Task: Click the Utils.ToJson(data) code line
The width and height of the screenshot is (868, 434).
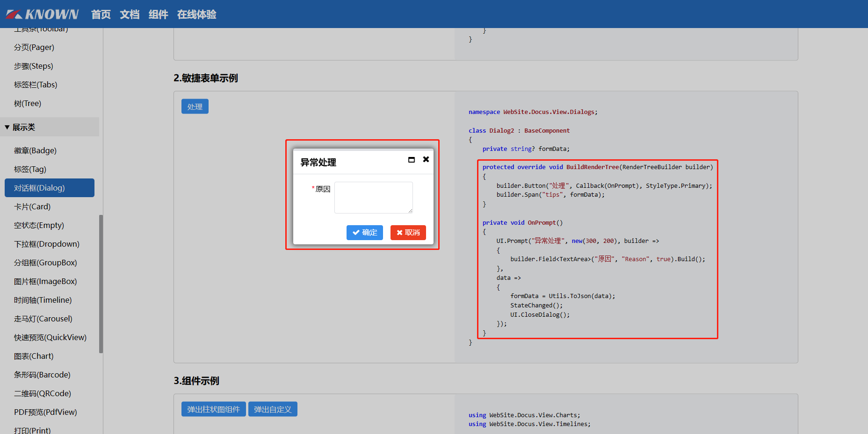Action: point(563,296)
